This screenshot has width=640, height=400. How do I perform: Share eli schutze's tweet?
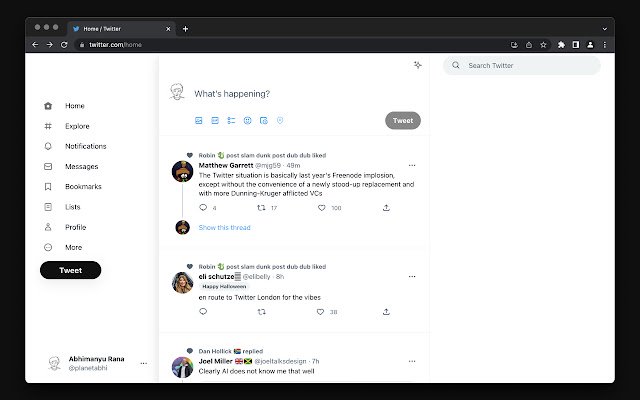coord(386,312)
